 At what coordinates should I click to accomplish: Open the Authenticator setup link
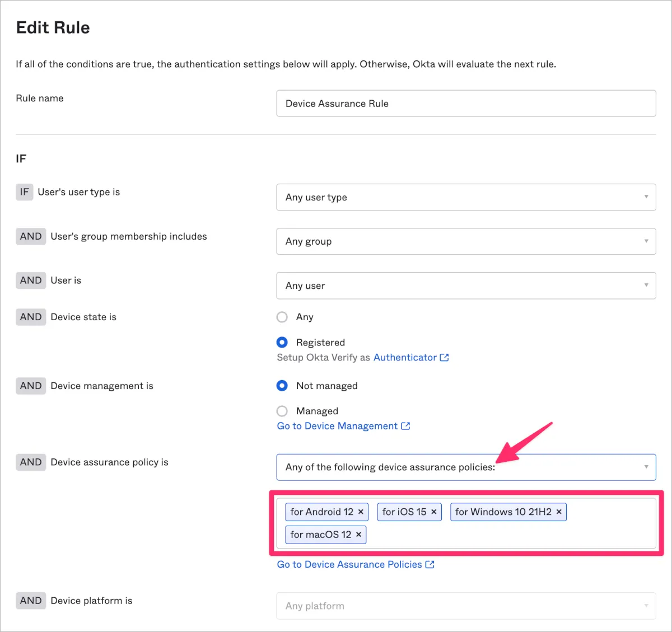[405, 357]
